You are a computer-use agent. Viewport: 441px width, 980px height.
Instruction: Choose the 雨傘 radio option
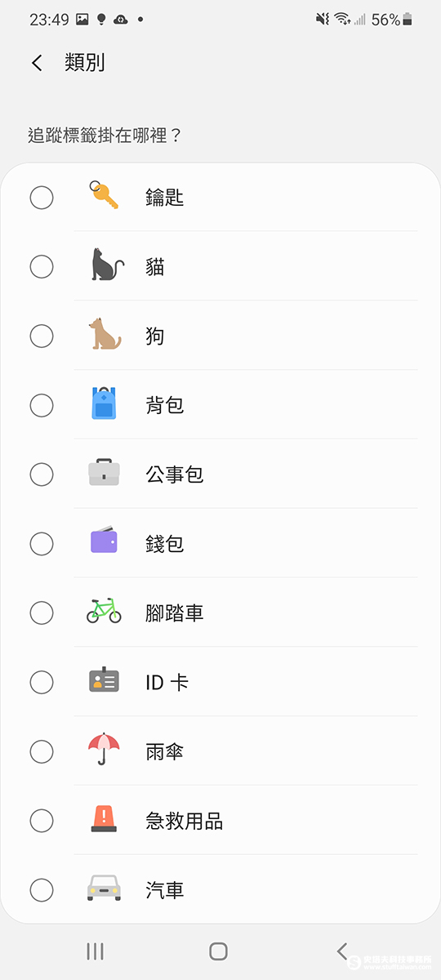coord(42,751)
